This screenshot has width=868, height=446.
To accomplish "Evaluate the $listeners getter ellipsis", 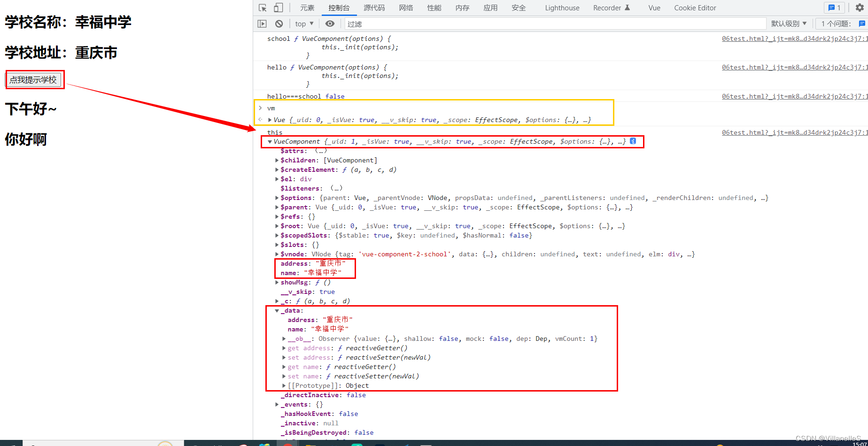I will [x=336, y=188].
